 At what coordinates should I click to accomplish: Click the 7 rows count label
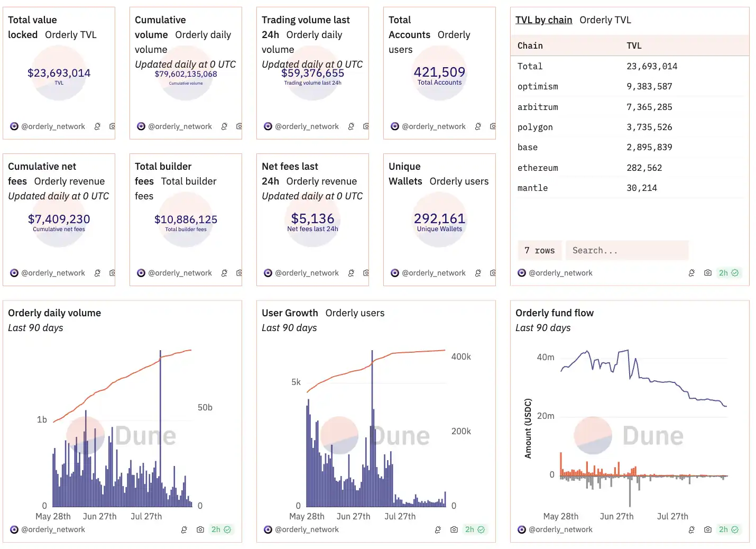(x=539, y=250)
